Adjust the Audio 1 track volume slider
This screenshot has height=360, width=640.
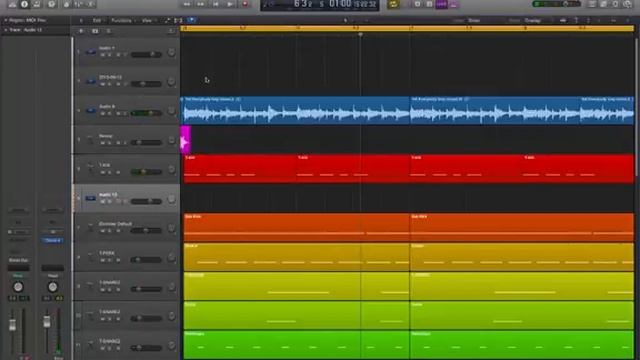point(146,54)
